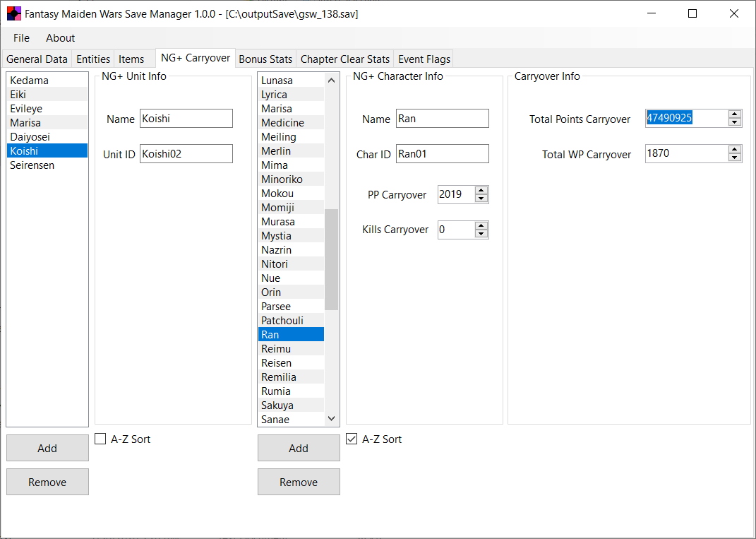Open the Event Flags tab

pyautogui.click(x=424, y=59)
